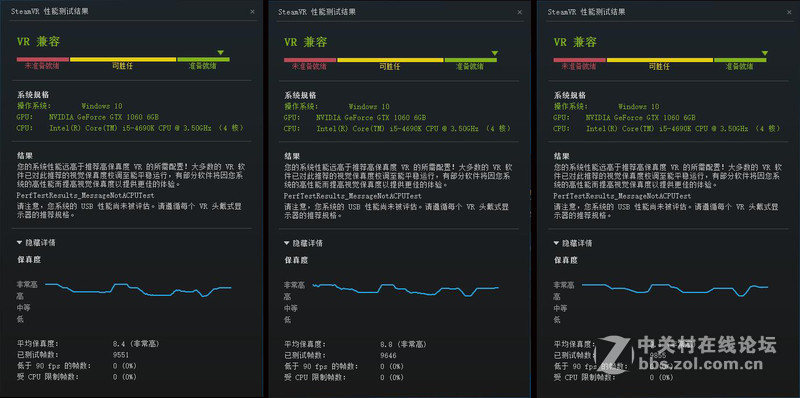The height and width of the screenshot is (398, 800).
Task: Click the green readiness marker in right window
Action: click(x=764, y=53)
